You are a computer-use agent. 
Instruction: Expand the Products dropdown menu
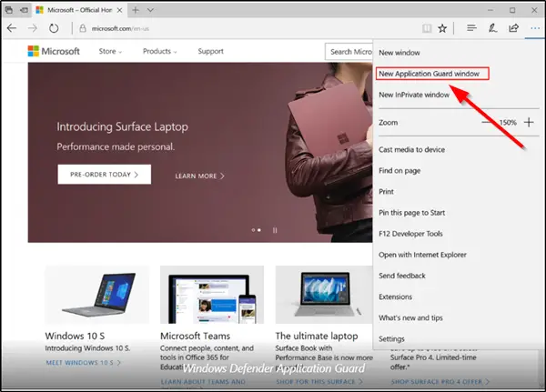click(x=159, y=51)
